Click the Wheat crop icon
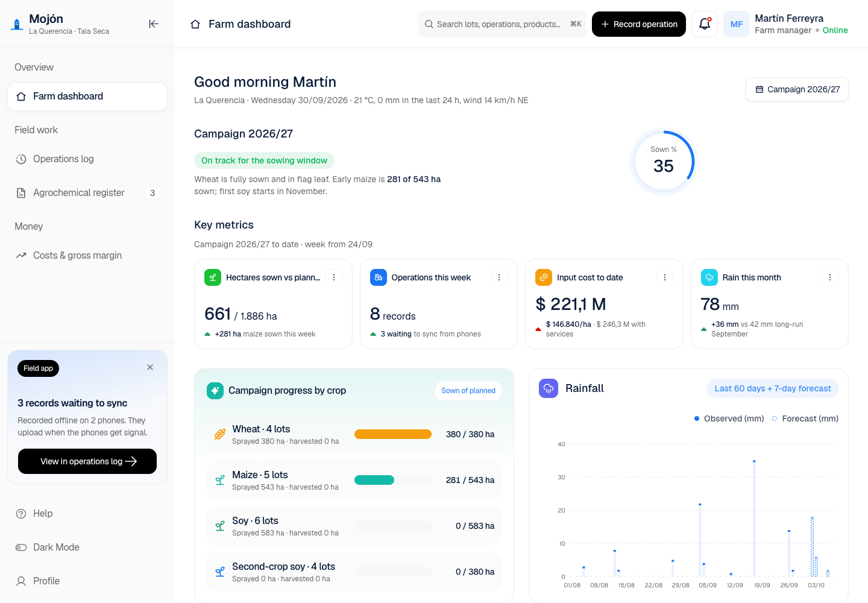The image size is (868, 603). click(x=220, y=434)
